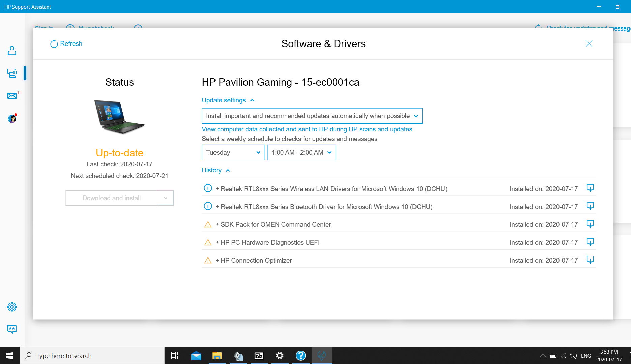Screen dimensions: 631x364
Task: Collapse the Update settings section
Action: point(252,100)
